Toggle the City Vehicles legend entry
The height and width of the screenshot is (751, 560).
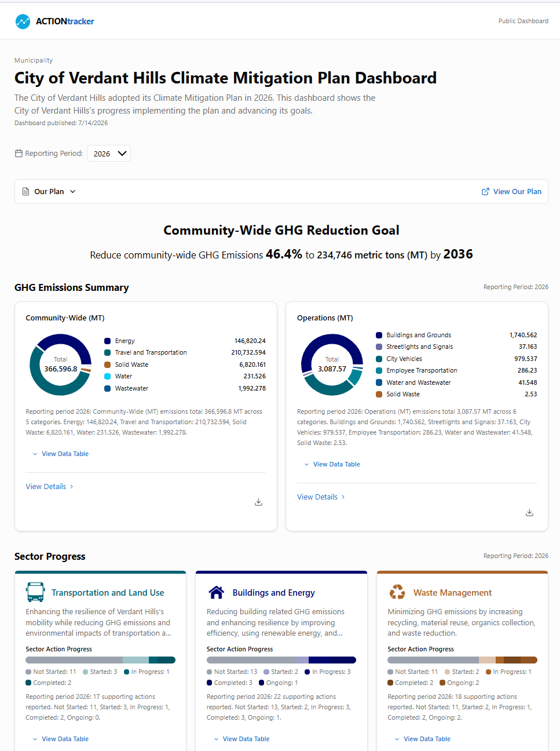click(x=399, y=359)
